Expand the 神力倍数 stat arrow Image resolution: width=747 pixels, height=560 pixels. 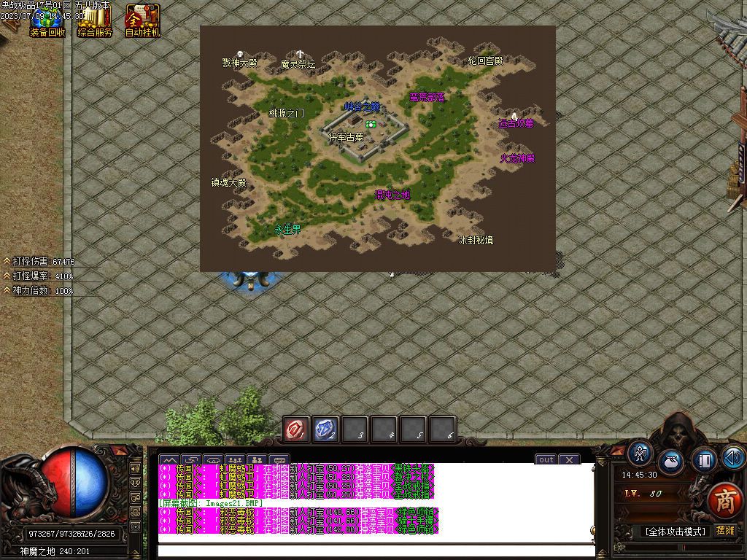7,290
